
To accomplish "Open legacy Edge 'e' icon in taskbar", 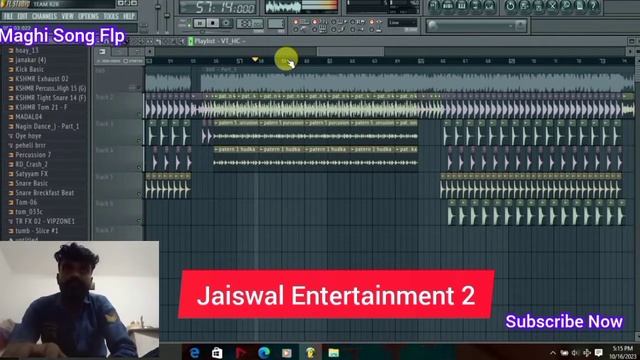I will [195, 352].
